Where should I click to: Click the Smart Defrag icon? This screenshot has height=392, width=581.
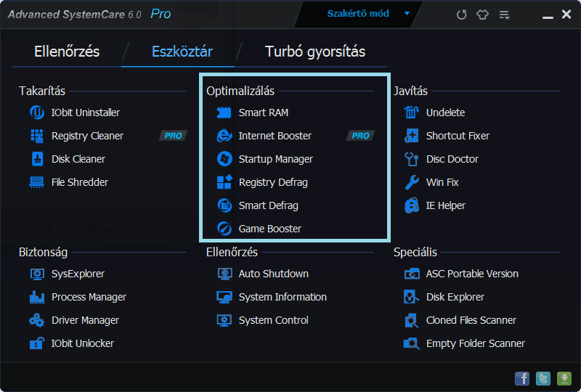(224, 205)
